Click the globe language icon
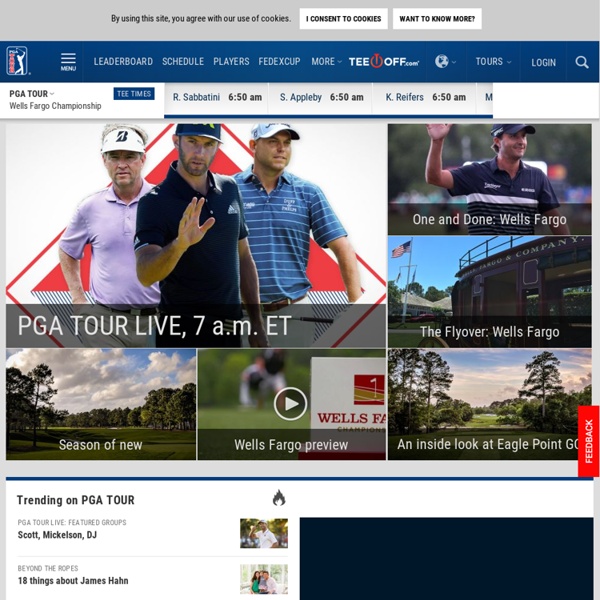 click(441, 61)
